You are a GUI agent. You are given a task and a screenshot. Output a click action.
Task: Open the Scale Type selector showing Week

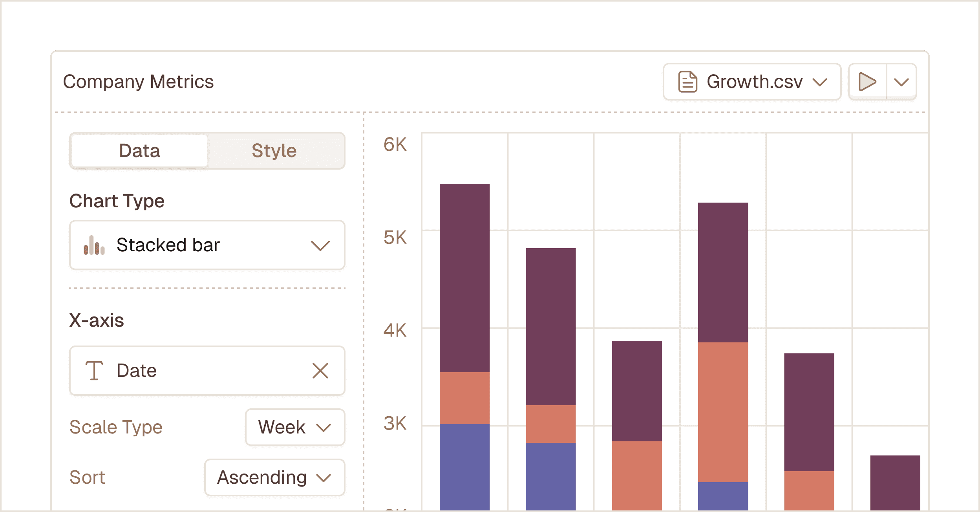(295, 427)
